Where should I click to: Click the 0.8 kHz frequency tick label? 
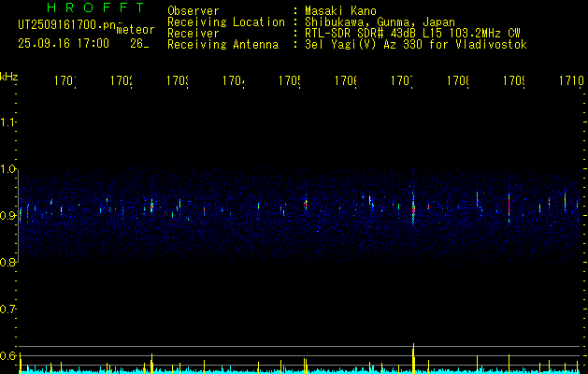pyautogui.click(x=8, y=263)
